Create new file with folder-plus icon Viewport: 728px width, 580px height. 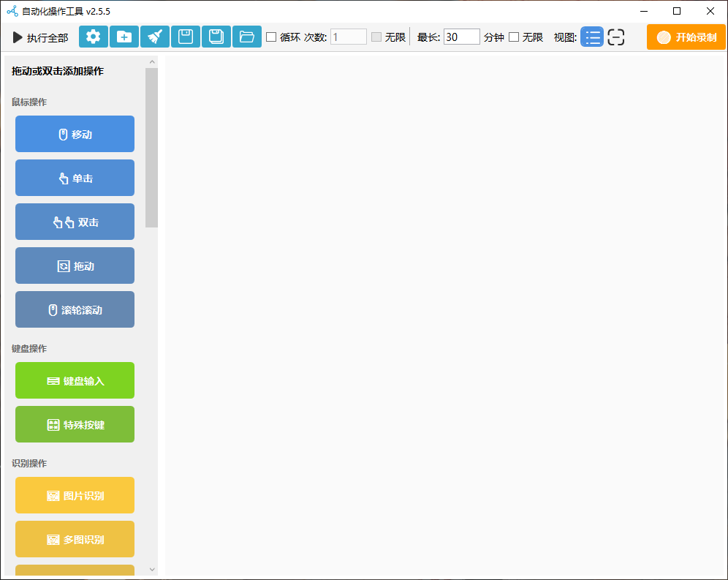pyautogui.click(x=124, y=37)
